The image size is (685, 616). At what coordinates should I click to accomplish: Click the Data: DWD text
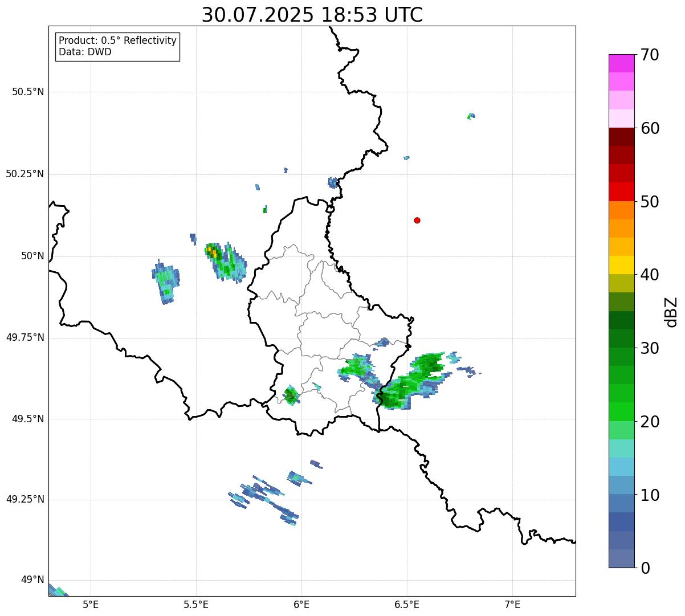coord(85,52)
